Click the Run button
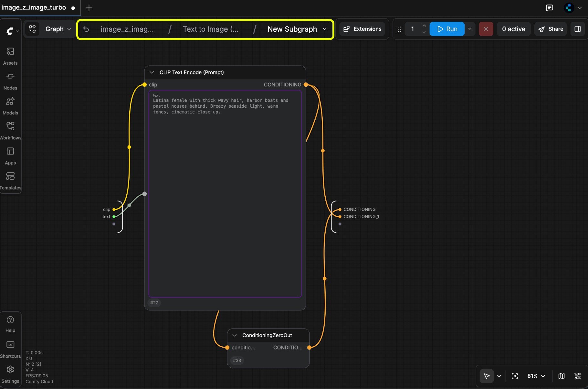The image size is (588, 389). [x=447, y=29]
